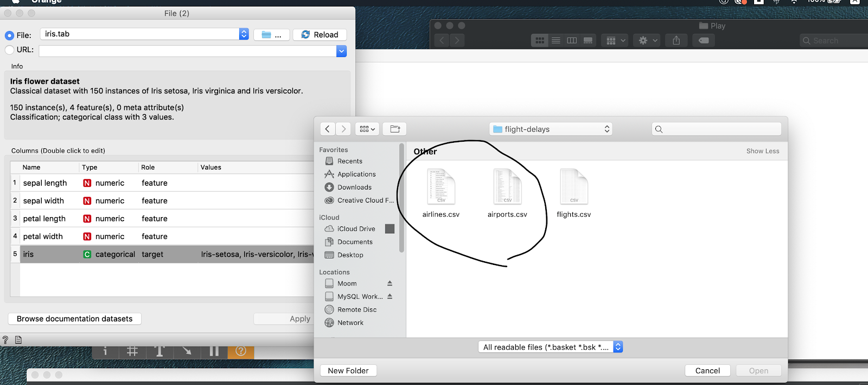Open iCloud Drive in the sidebar
This screenshot has height=385, width=868.
pos(356,229)
